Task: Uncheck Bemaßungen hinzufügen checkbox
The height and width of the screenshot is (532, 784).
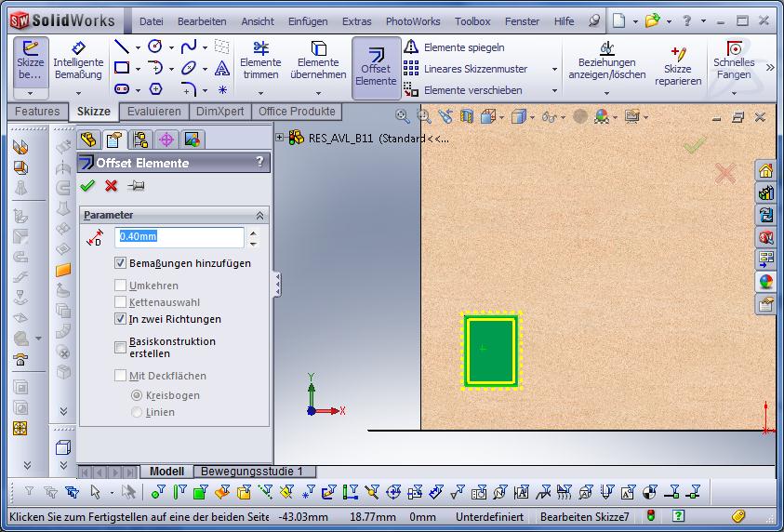Action: (120, 263)
